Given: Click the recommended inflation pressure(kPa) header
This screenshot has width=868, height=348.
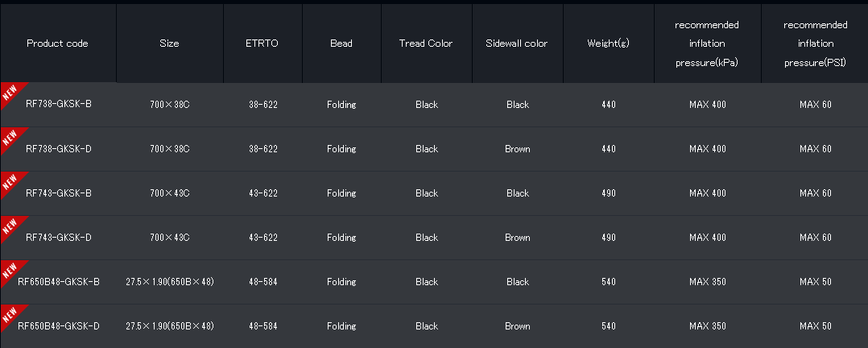Looking at the screenshot, I should click(x=707, y=43).
